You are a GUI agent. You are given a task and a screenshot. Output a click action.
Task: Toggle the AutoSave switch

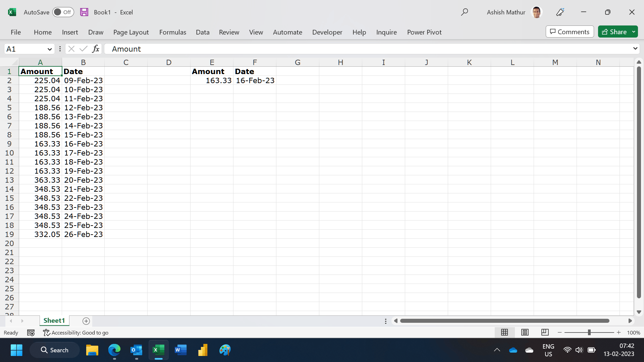tap(63, 12)
